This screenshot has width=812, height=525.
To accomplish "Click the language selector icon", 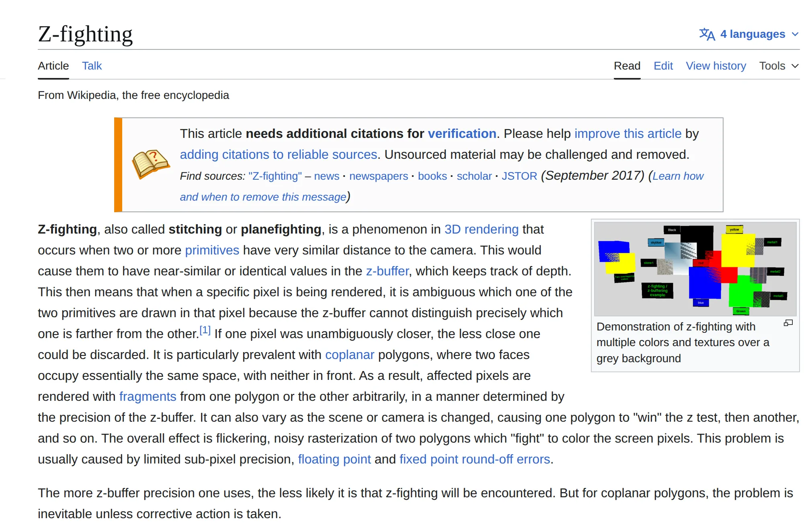I will 708,34.
